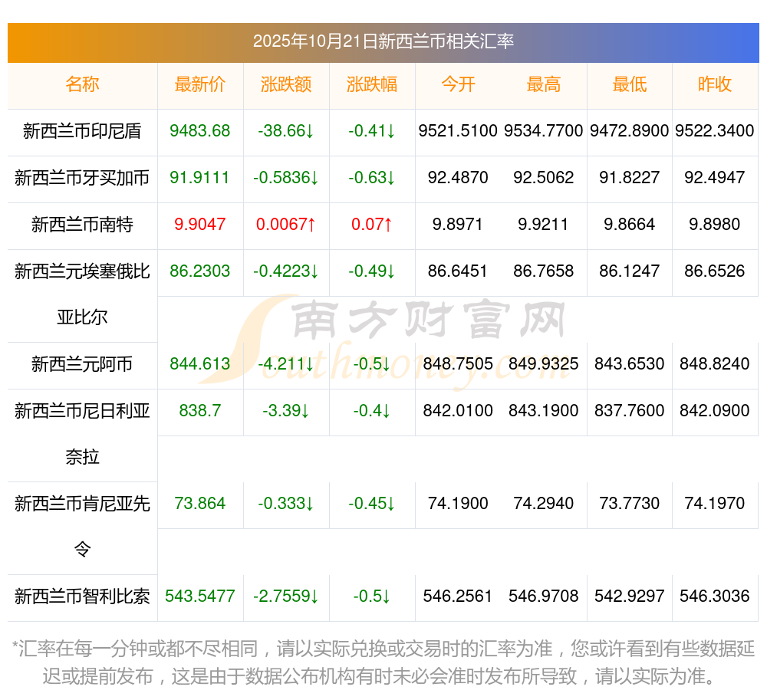The height and width of the screenshot is (700, 767).
Task: Click the change value -38.66↓
Action: pyautogui.click(x=286, y=131)
